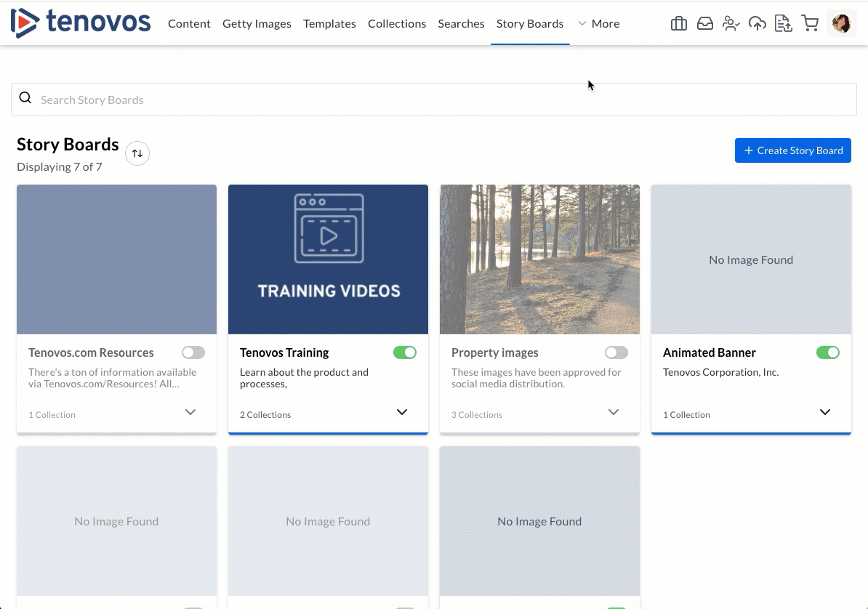Click the '2 Collections' label
Viewport: 868px width, 609px height.
coord(265,415)
